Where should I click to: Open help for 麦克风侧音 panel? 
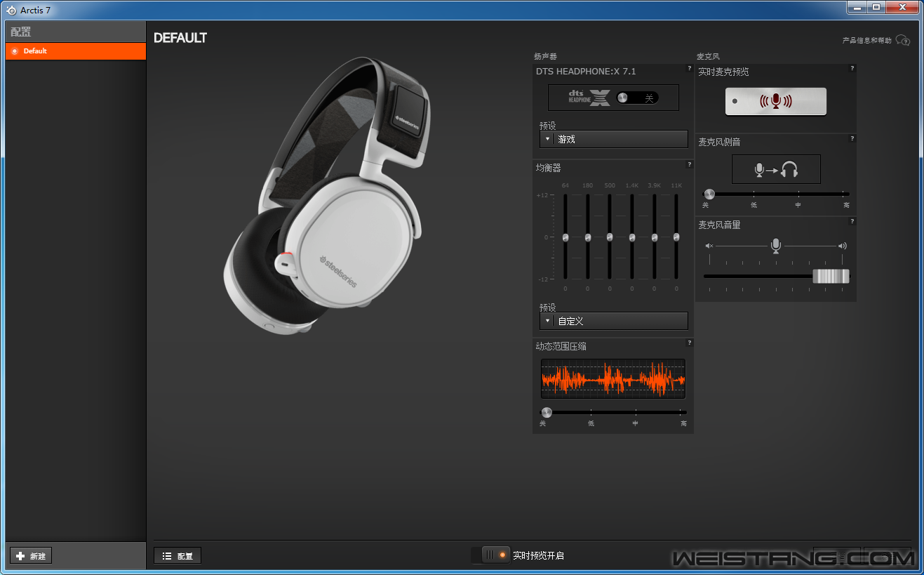852,138
